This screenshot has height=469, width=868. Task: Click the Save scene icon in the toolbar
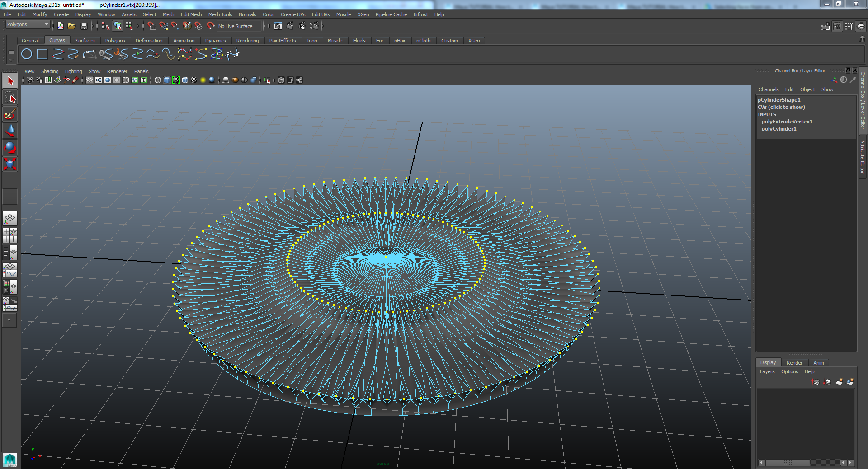pos(84,26)
